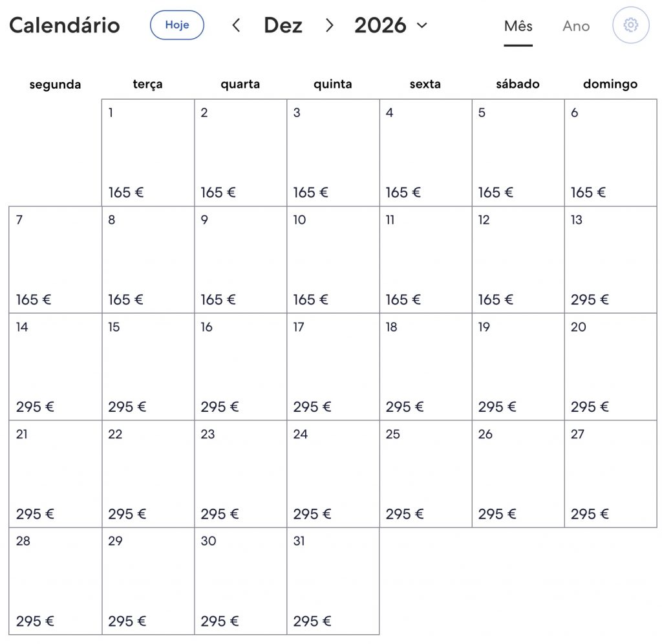Switch to the Ano view tab
This screenshot has width=662, height=644.
click(576, 26)
